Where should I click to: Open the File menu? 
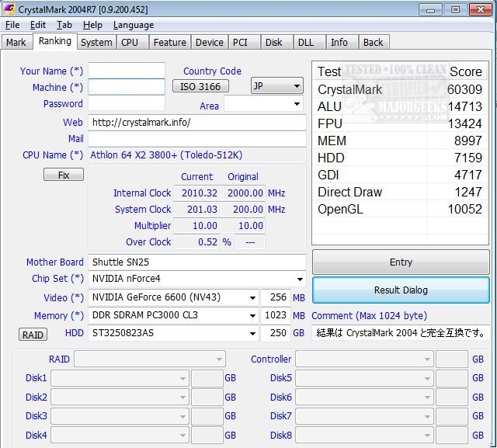coord(12,25)
